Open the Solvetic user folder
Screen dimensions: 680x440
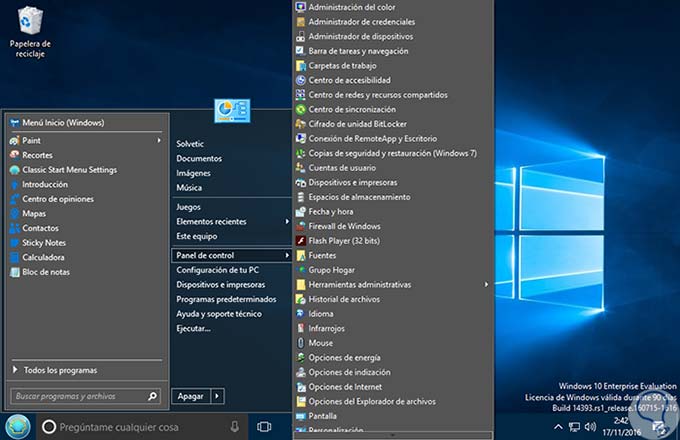coord(190,144)
